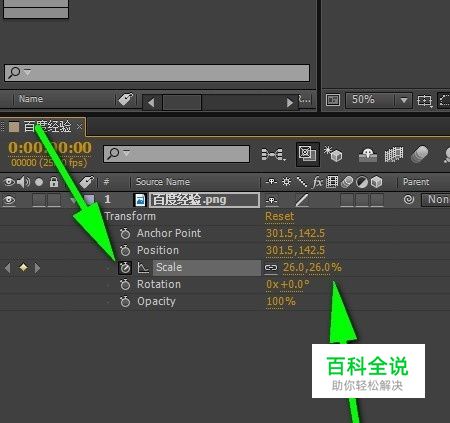Click the layer 1 shy switch
The height and width of the screenshot is (423, 450).
pyautogui.click(x=271, y=200)
